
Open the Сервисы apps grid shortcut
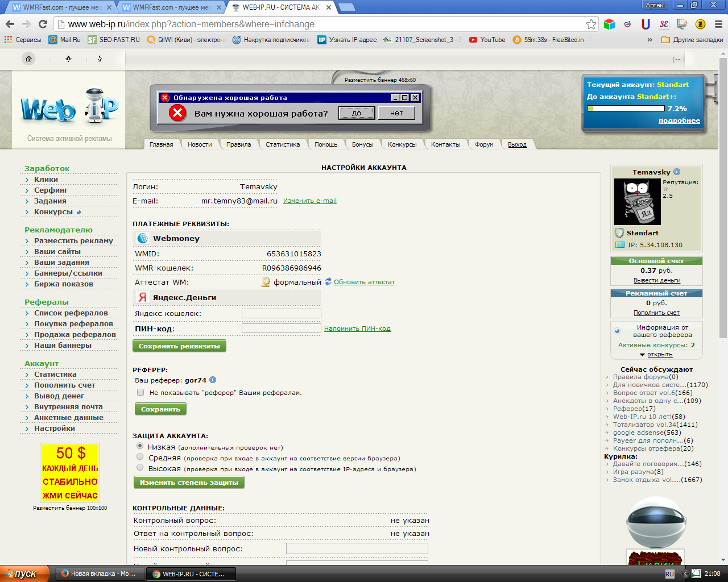[x=23, y=40]
